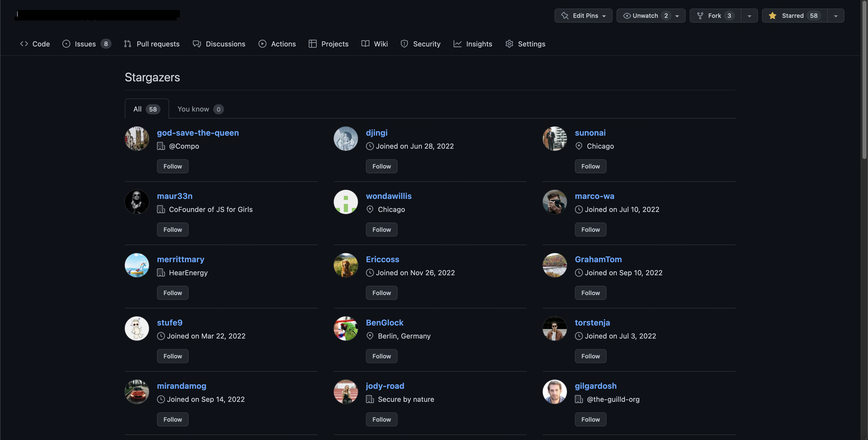Select the All 58 stargazers tab
The width and height of the screenshot is (868, 440).
pos(146,108)
